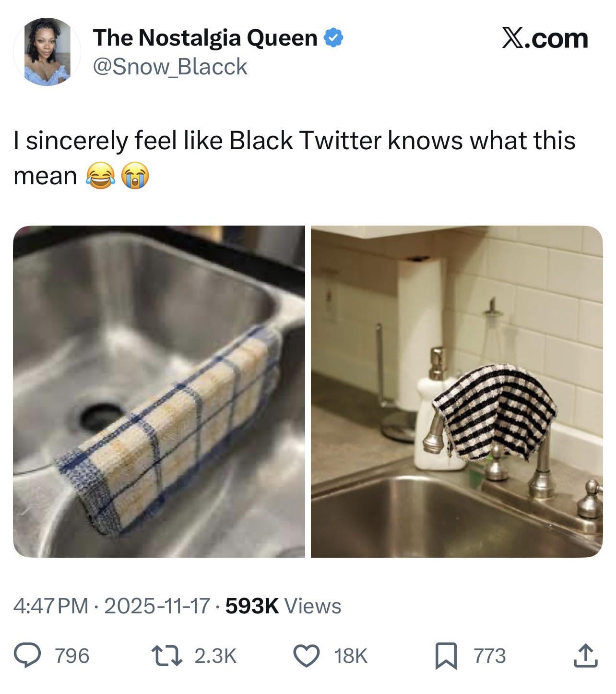Repost the tweet using the retweet icon
This screenshot has height=694, width=616.
(x=165, y=656)
